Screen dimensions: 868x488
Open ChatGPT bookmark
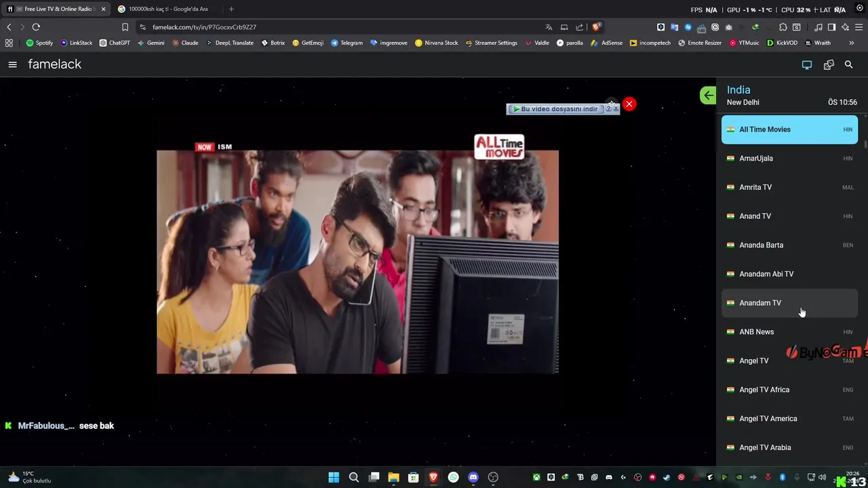click(x=115, y=43)
